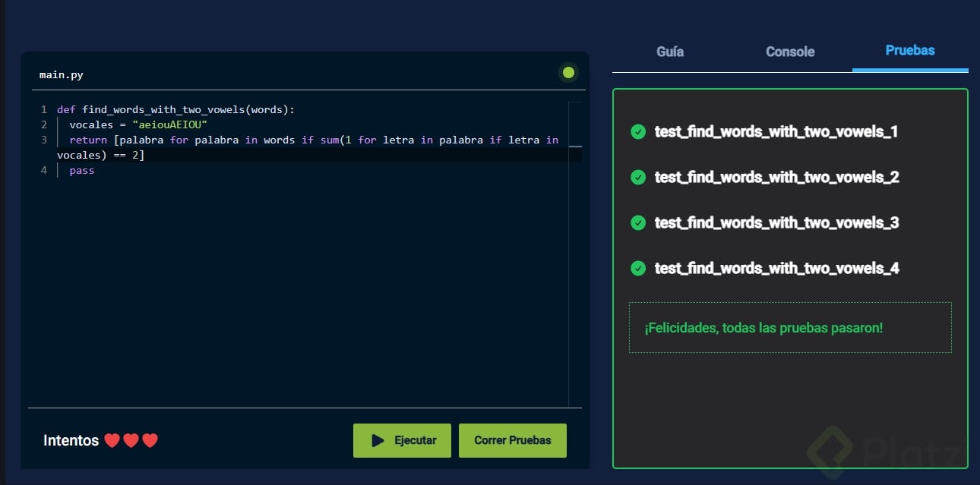
Task: Click green check icon for test_find_words_with_two_vowels_3
Action: [638, 222]
